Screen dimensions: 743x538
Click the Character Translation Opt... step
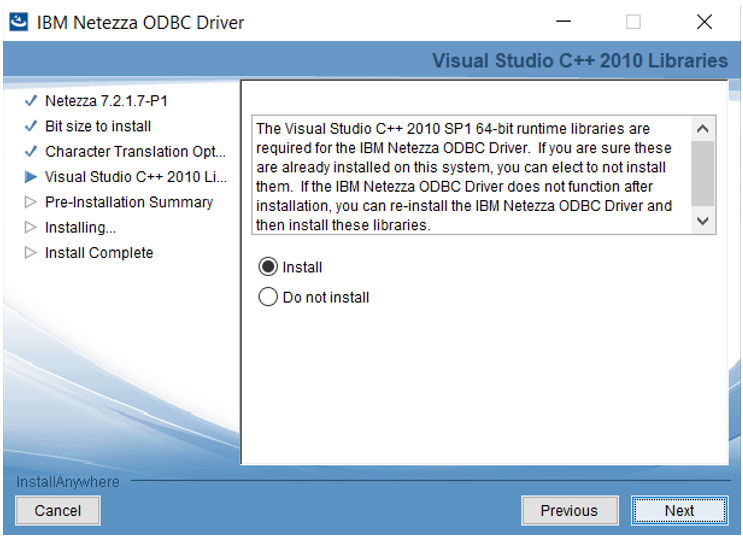tap(136, 152)
